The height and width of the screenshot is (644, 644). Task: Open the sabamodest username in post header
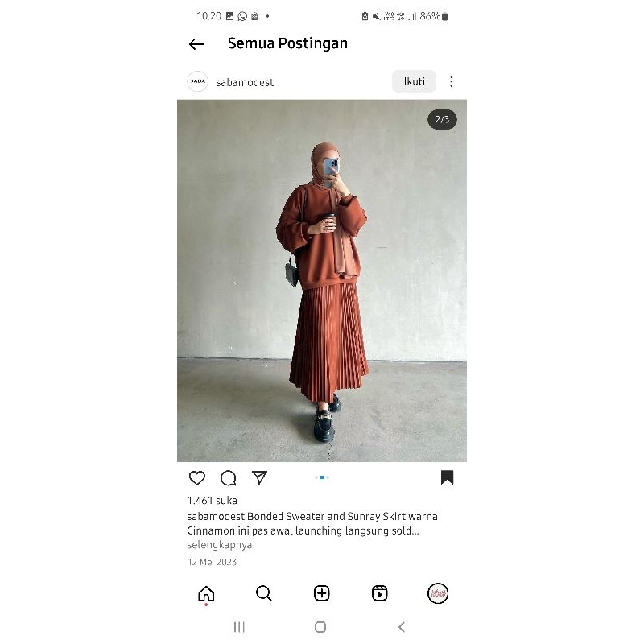(245, 82)
